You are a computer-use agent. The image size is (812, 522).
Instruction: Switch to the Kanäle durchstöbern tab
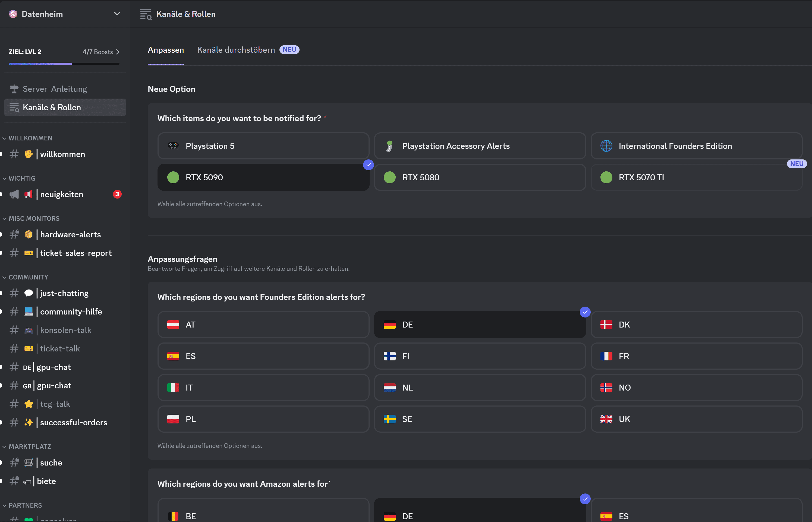pyautogui.click(x=236, y=50)
